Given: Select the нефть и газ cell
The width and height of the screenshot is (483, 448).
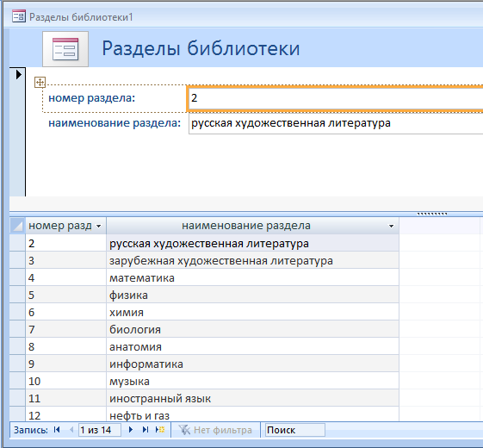Looking at the screenshot, I should (x=252, y=414).
